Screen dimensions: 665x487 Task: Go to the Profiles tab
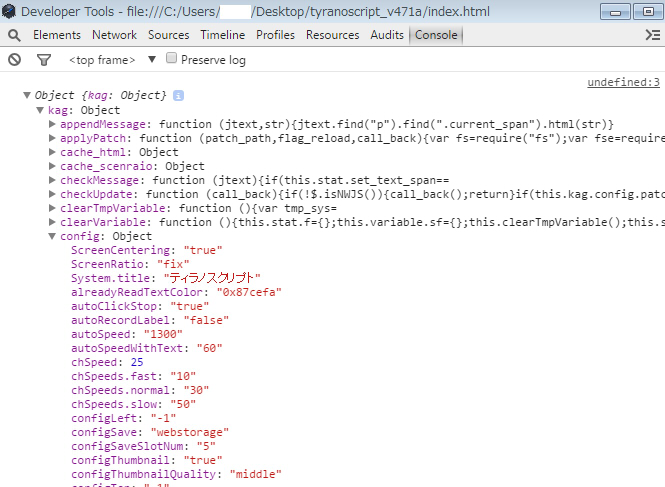coord(275,35)
